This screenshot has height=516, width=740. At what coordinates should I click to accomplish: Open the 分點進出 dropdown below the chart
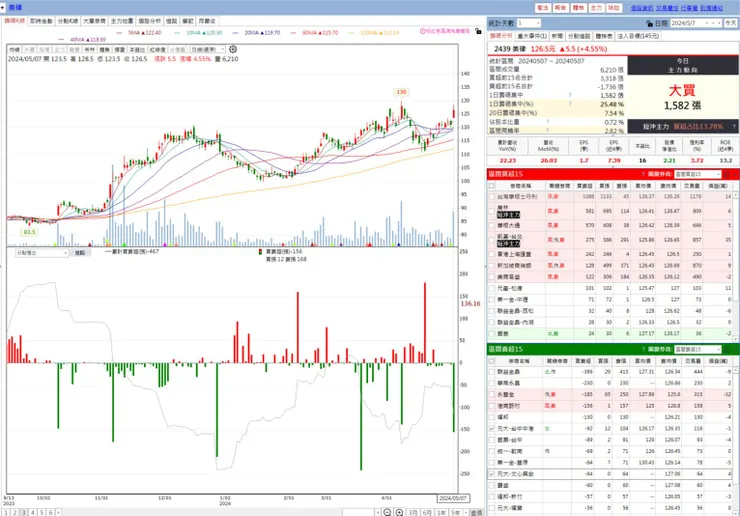(42, 253)
